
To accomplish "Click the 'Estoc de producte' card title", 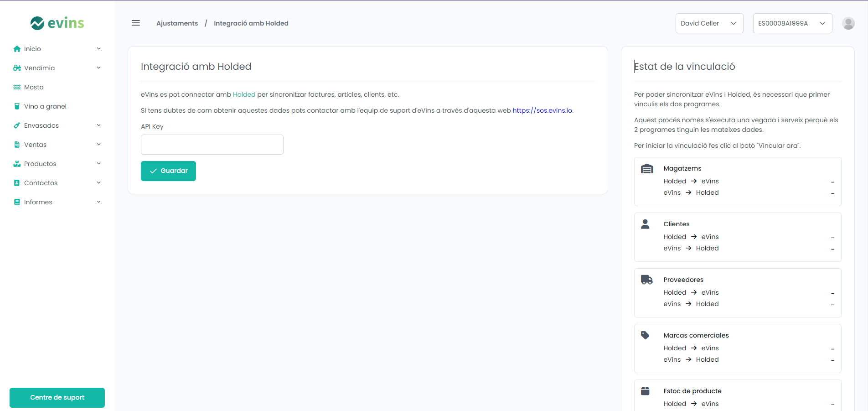I will pos(692,391).
